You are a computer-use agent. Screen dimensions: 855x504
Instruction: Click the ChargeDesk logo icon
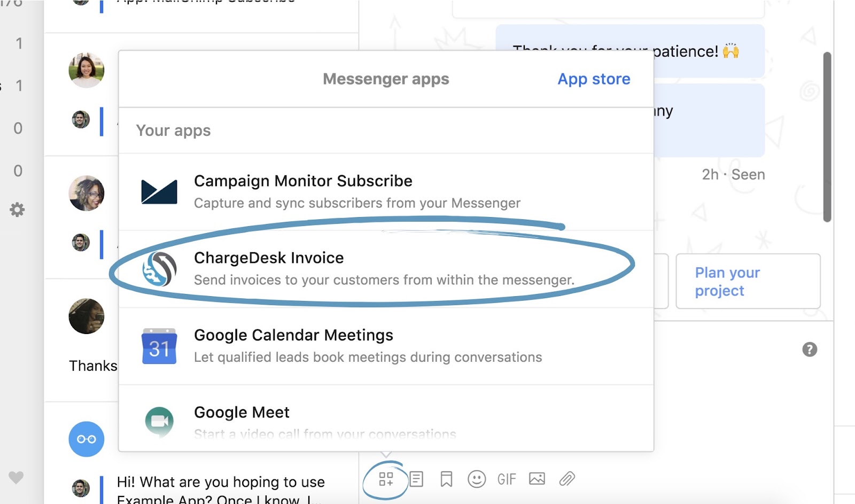coord(159,269)
